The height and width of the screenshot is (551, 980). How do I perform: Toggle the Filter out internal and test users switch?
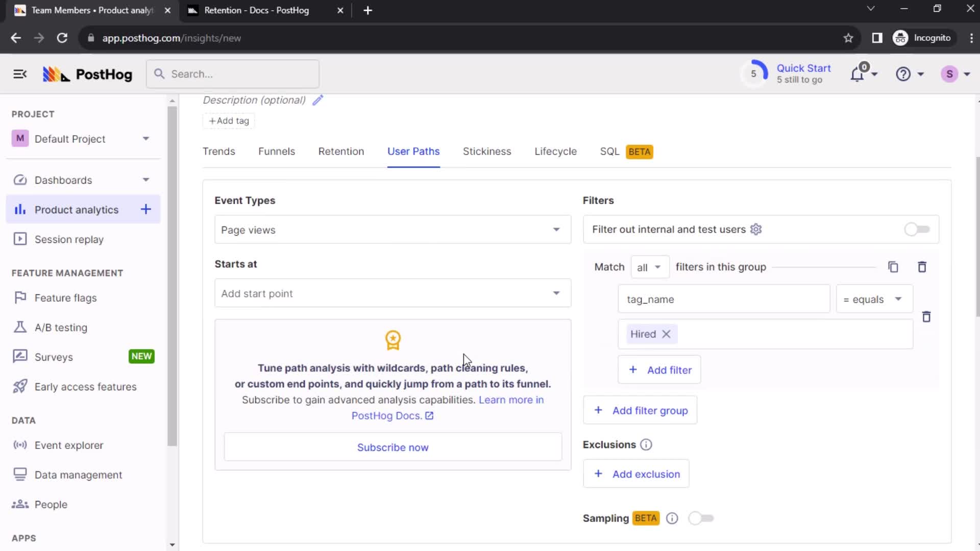click(x=917, y=229)
